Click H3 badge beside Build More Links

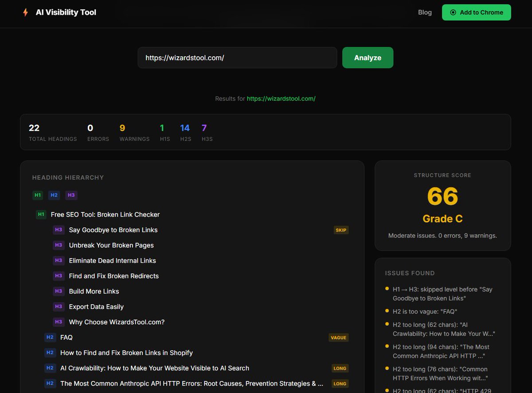(59, 291)
